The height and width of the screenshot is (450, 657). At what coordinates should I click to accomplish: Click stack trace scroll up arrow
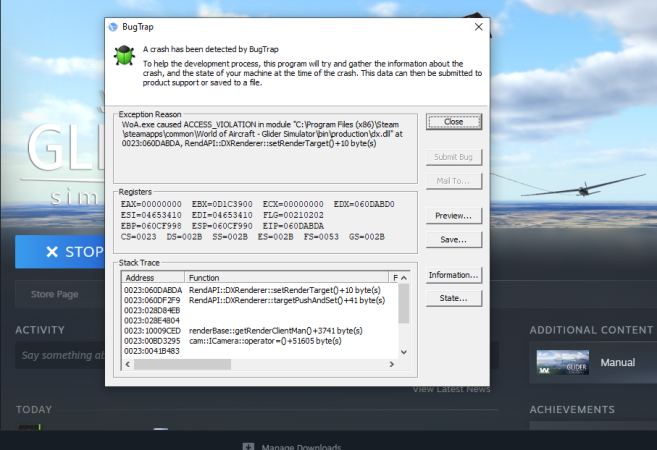click(404, 278)
